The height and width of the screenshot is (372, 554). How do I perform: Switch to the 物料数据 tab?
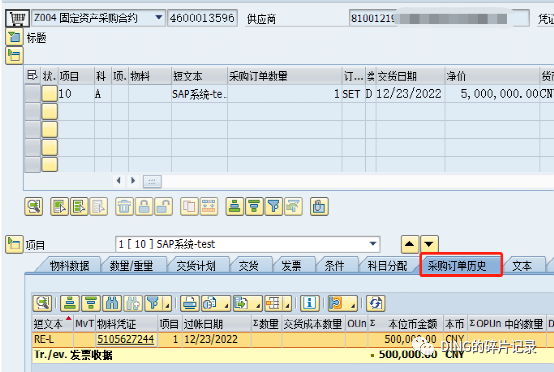click(69, 266)
